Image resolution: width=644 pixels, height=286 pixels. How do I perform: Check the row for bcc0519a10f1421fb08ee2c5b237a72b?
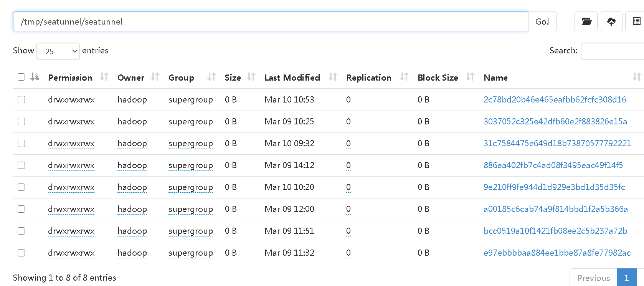click(21, 231)
